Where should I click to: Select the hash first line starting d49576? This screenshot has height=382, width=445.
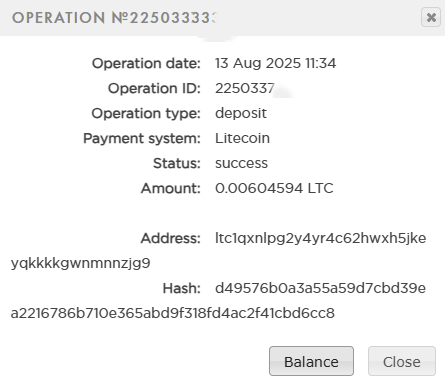tap(320, 288)
